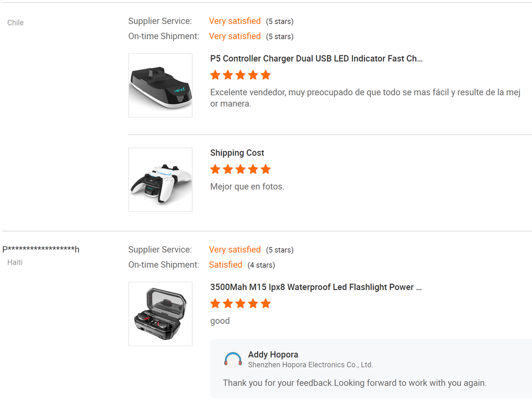Open the M15 earbuds case thumbnail
This screenshot has height=401, width=532.
(x=160, y=314)
